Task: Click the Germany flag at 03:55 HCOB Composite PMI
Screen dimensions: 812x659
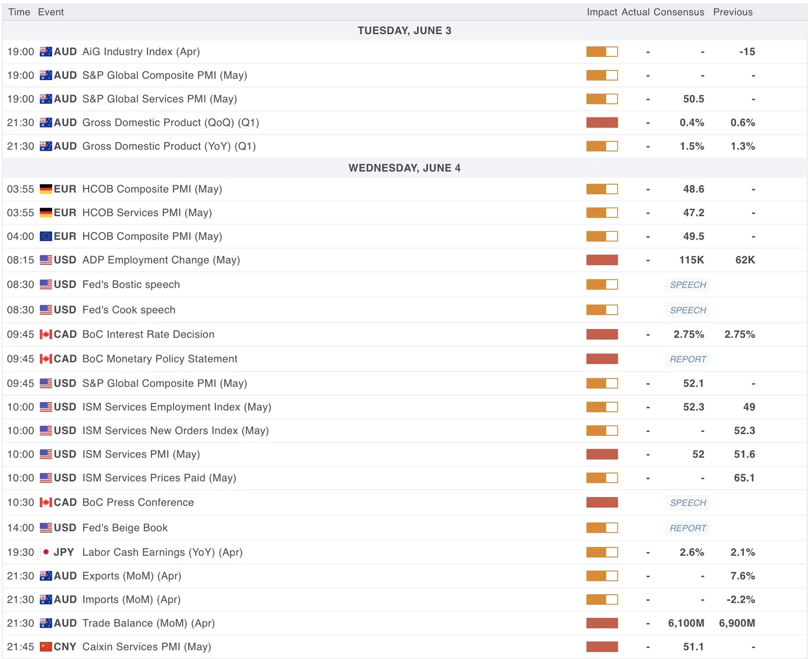Action: [46, 189]
